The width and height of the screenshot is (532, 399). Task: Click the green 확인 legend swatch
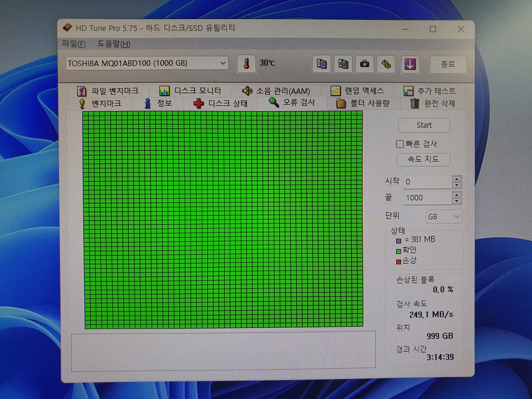pyautogui.click(x=398, y=251)
